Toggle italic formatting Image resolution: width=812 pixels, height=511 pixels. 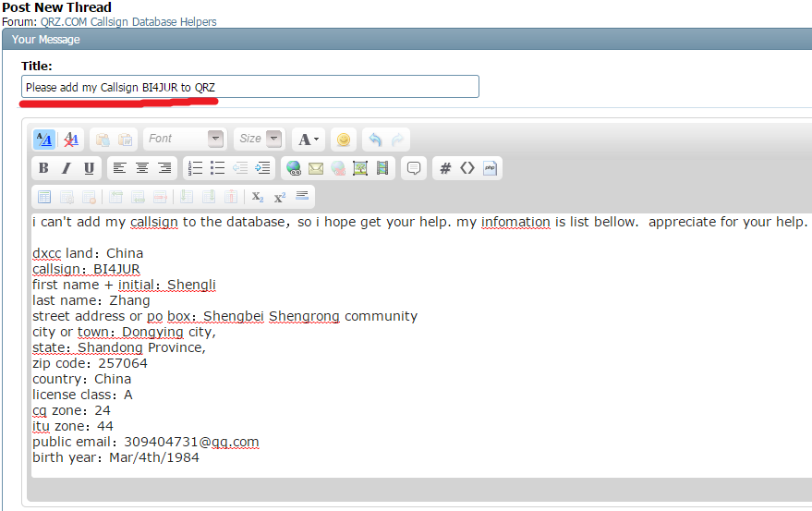[x=67, y=168]
